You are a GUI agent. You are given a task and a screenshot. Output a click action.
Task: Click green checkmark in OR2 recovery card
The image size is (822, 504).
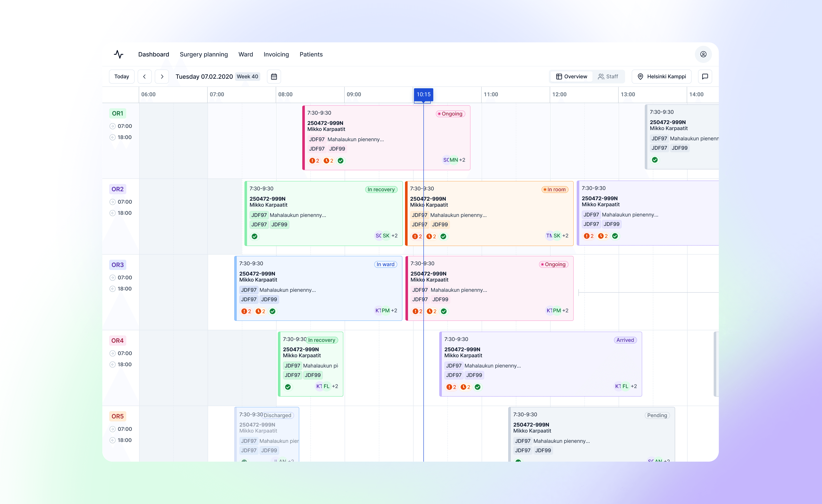[x=255, y=236]
